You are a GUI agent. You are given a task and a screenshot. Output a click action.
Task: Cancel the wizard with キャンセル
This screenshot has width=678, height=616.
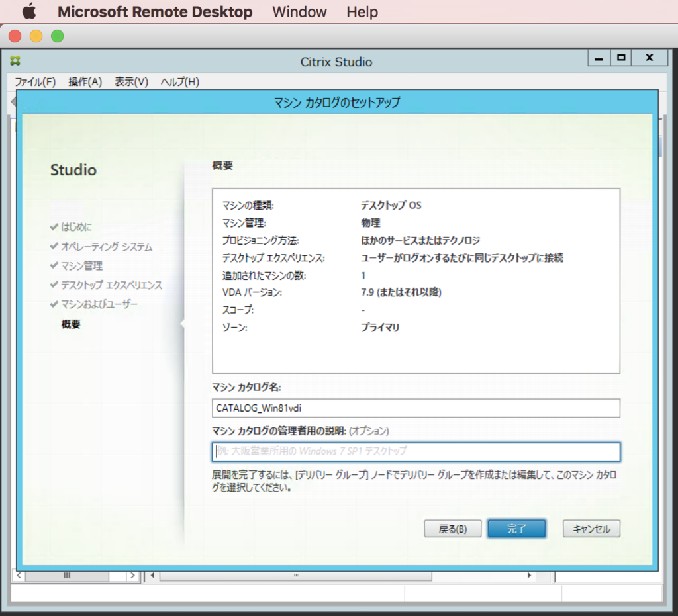pyautogui.click(x=591, y=529)
